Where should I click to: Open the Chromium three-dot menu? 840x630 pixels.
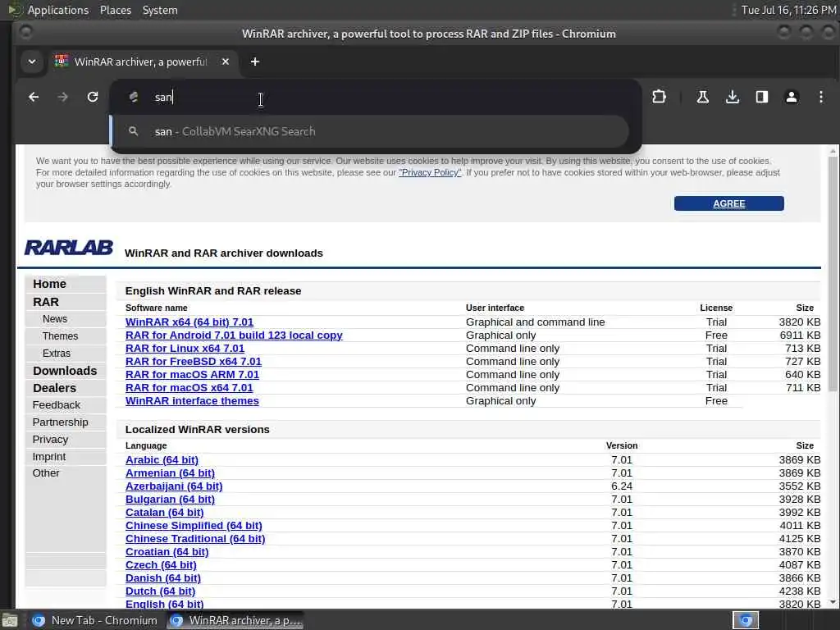(x=820, y=97)
